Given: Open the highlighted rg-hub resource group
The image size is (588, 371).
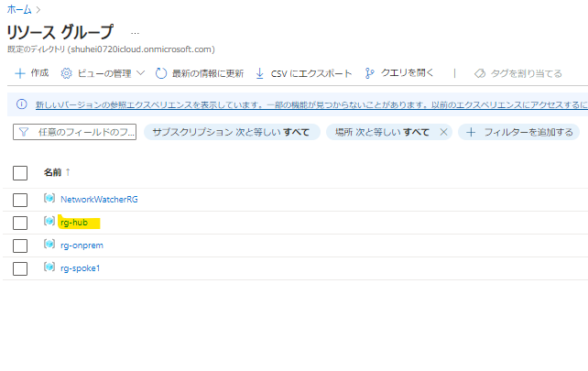Looking at the screenshot, I should pyautogui.click(x=74, y=223).
